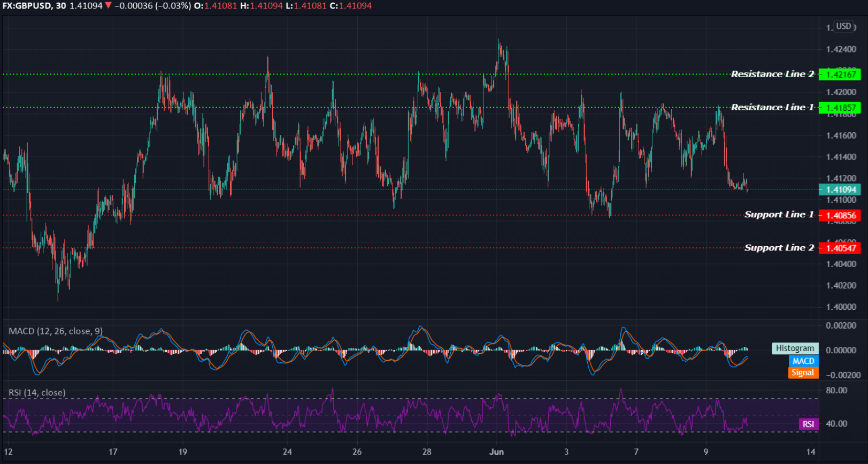Click the 80.00 RSI axis label
The image size is (868, 464).
pos(836,391)
